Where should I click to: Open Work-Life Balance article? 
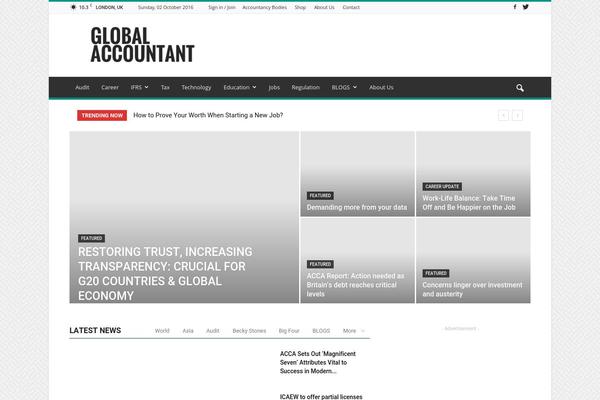click(469, 203)
